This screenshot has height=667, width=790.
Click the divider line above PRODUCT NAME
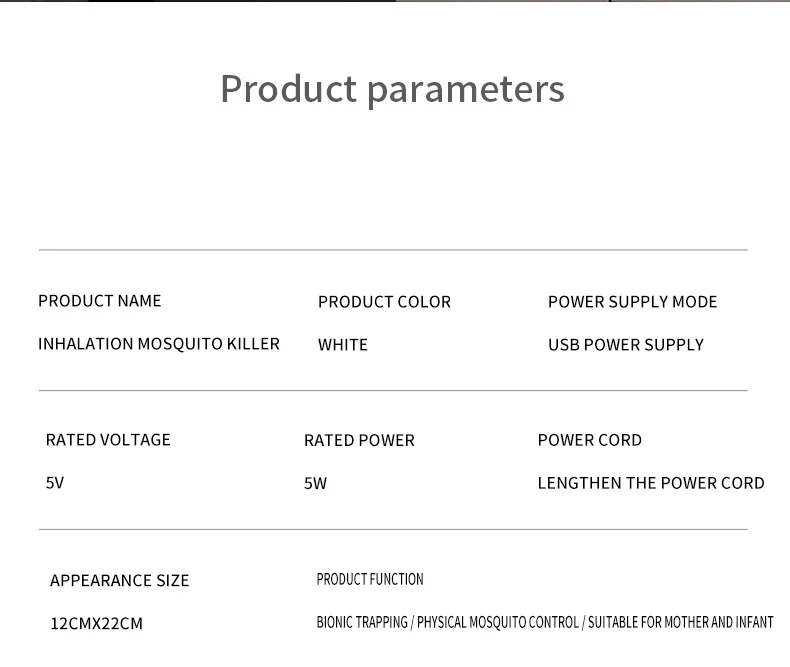(393, 250)
